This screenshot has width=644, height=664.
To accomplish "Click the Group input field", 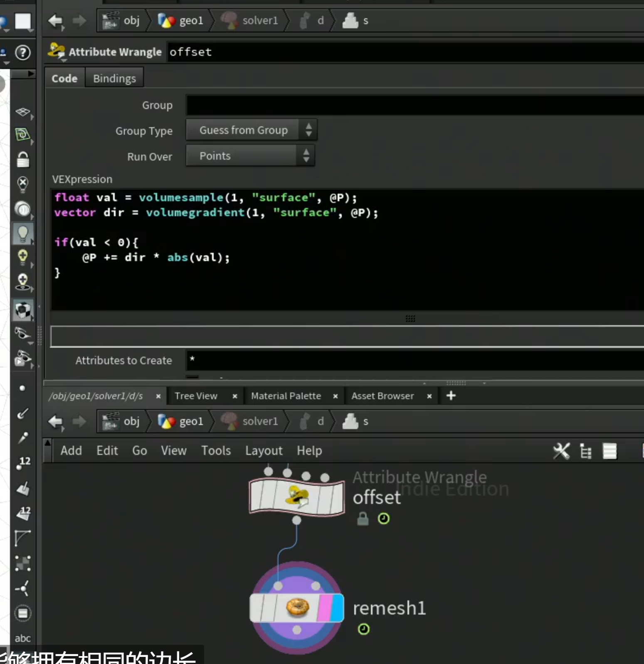I will click(415, 105).
